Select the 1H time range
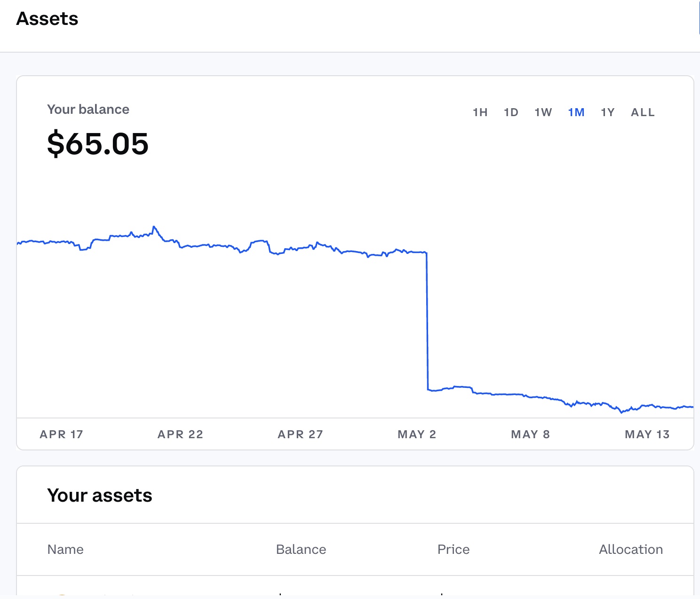 pyautogui.click(x=480, y=112)
